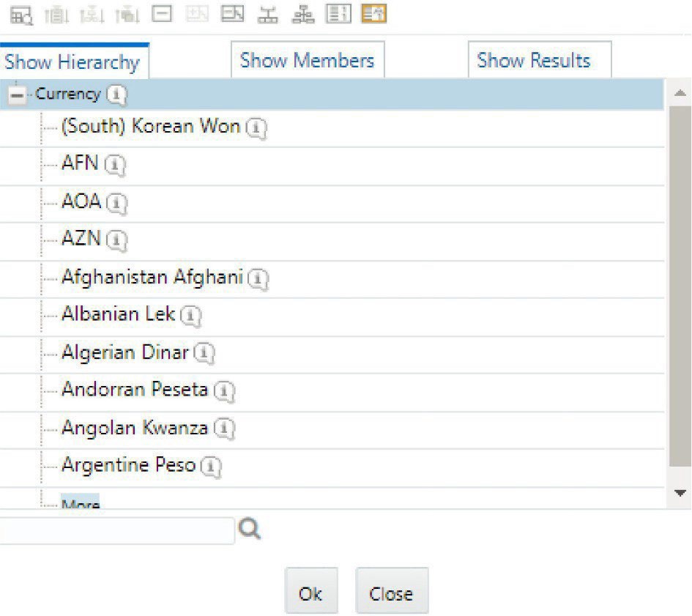
Task: Click the highlighted orange toolbar icon
Action: pos(373,14)
